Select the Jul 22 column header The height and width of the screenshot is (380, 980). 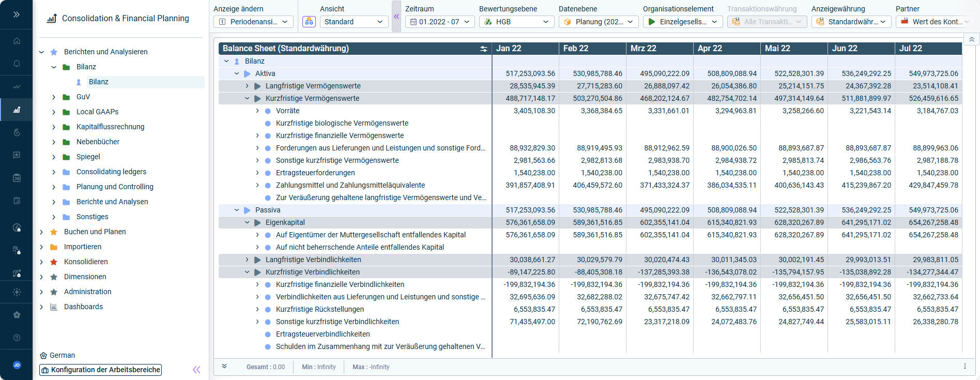(928, 49)
